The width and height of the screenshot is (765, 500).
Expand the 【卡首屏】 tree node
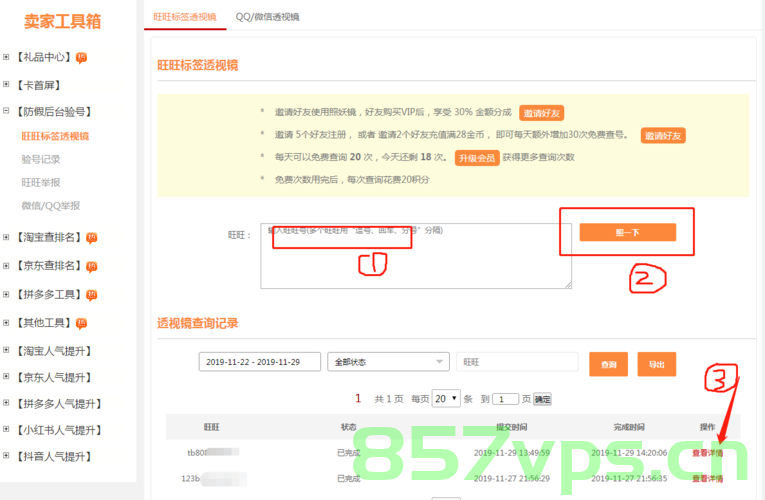coord(6,84)
